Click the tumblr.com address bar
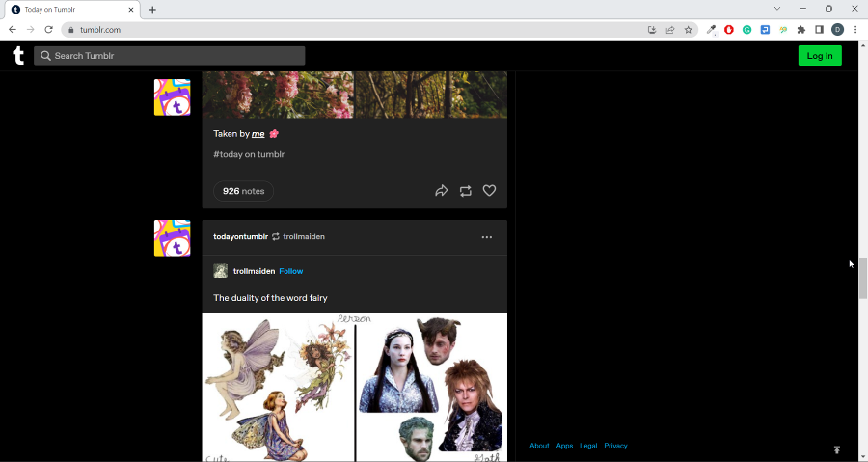The height and width of the screenshot is (462, 868). (x=354, y=30)
